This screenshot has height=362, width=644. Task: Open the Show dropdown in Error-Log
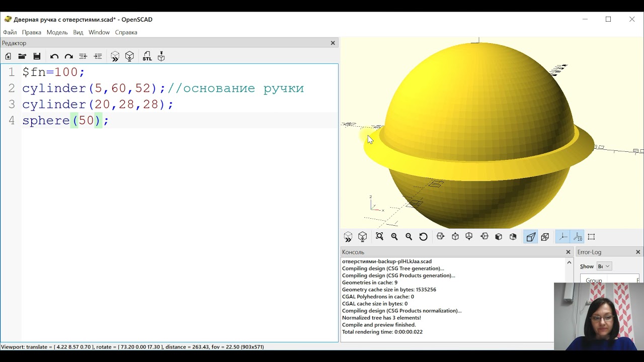click(604, 266)
